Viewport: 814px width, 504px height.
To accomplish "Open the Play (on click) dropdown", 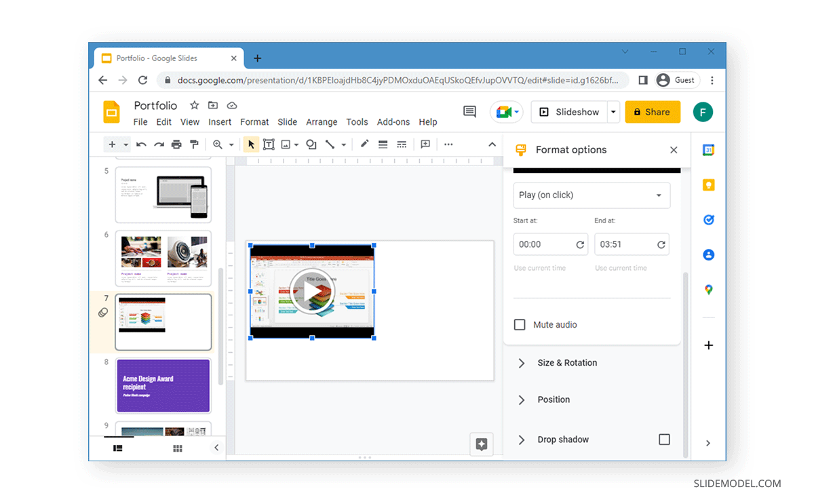I will pos(592,195).
